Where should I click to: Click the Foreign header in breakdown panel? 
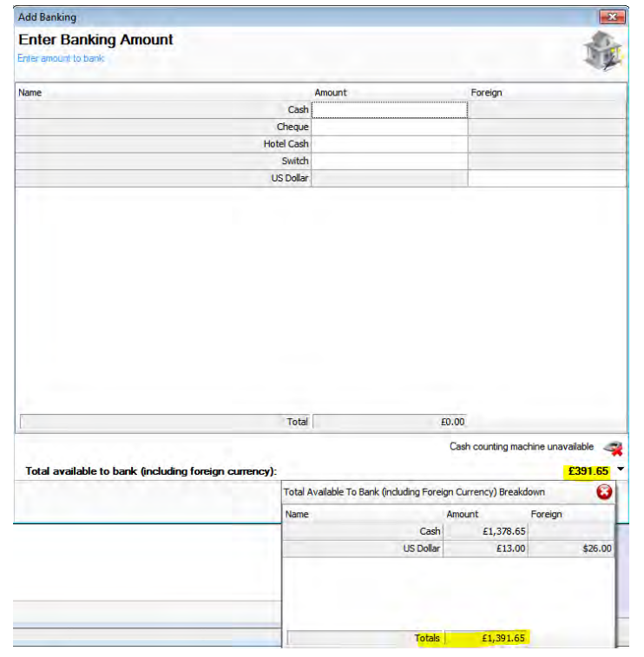tap(546, 514)
